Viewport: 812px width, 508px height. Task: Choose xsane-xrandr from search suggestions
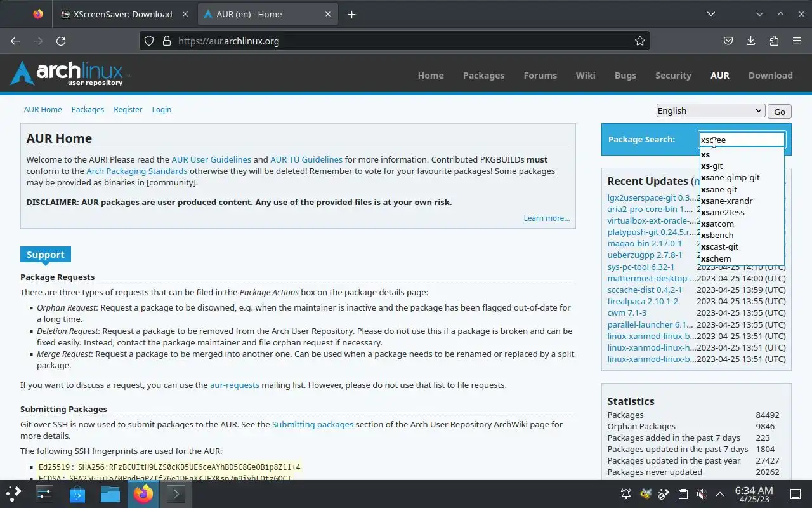(x=742, y=201)
